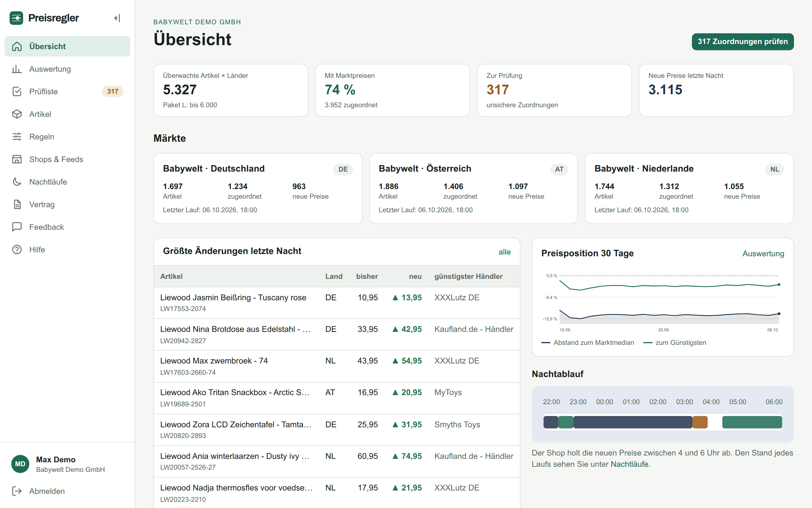Follow the Nachtläufe link in the description
The height and width of the screenshot is (508, 812).
pos(629,464)
